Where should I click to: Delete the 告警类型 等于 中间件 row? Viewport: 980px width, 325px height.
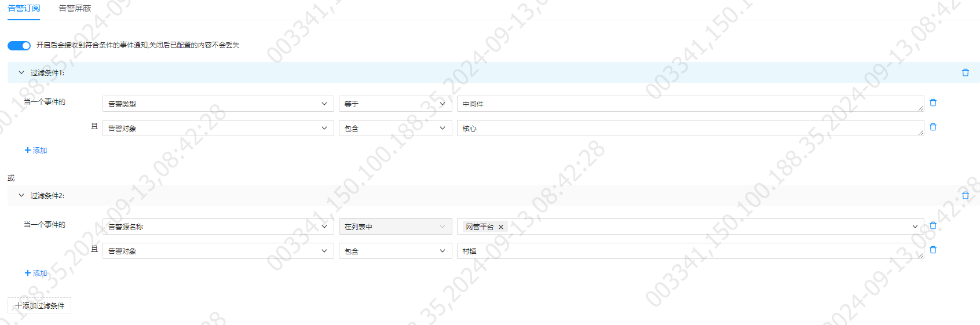point(933,103)
